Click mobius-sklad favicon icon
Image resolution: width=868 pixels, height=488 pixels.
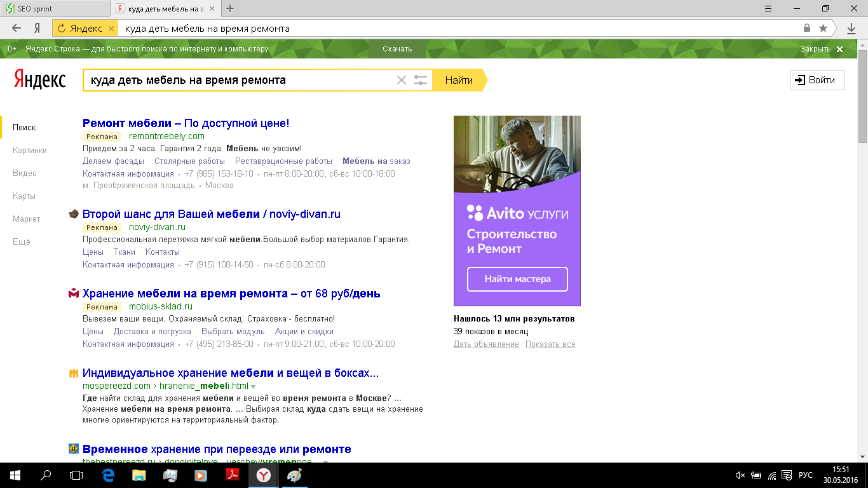click(73, 294)
